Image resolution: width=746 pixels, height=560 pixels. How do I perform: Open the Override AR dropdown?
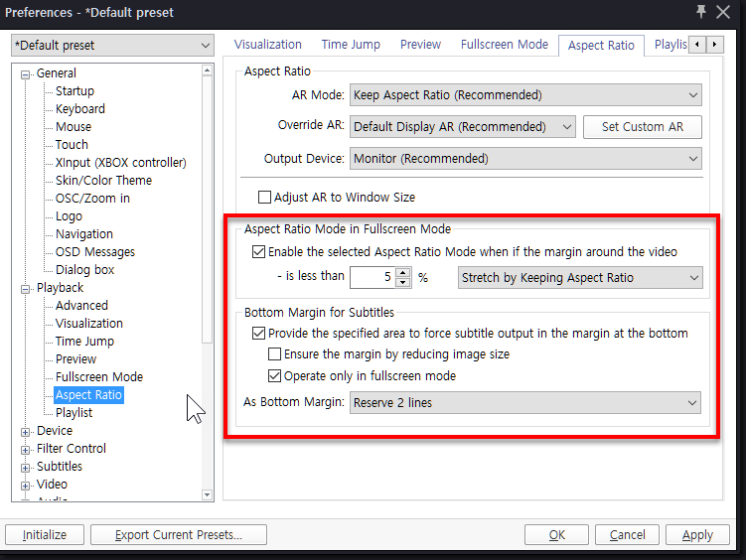click(463, 127)
